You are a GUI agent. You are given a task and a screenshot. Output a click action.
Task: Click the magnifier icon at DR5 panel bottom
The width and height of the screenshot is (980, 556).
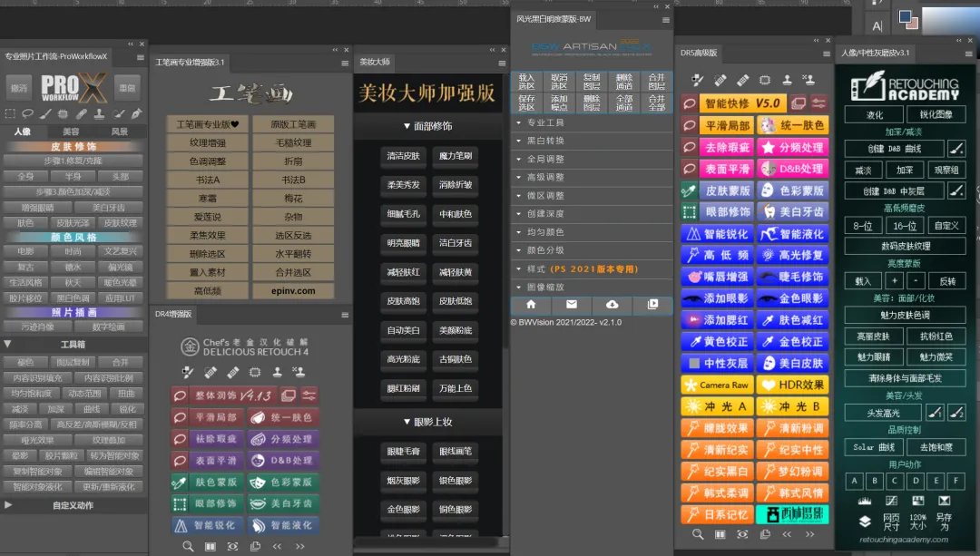coord(698,534)
